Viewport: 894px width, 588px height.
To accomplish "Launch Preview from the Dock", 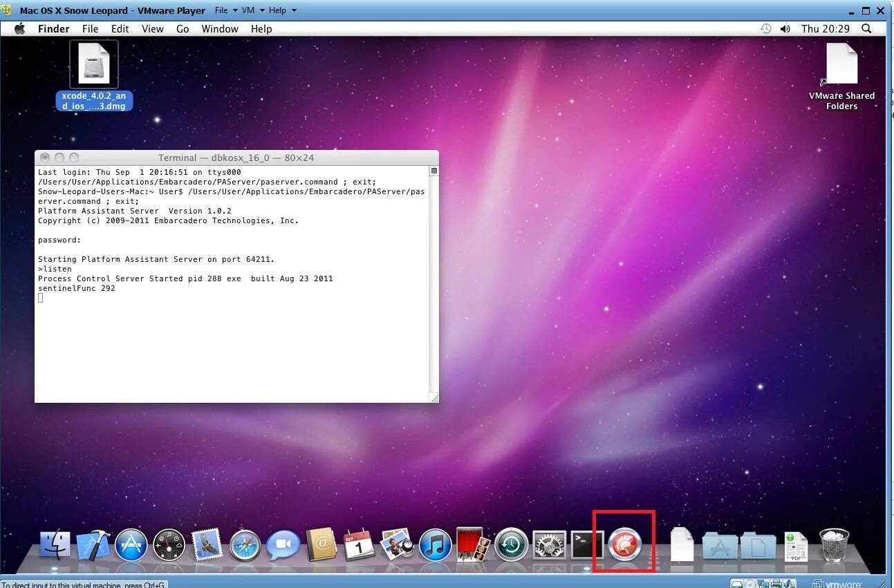I will point(397,545).
